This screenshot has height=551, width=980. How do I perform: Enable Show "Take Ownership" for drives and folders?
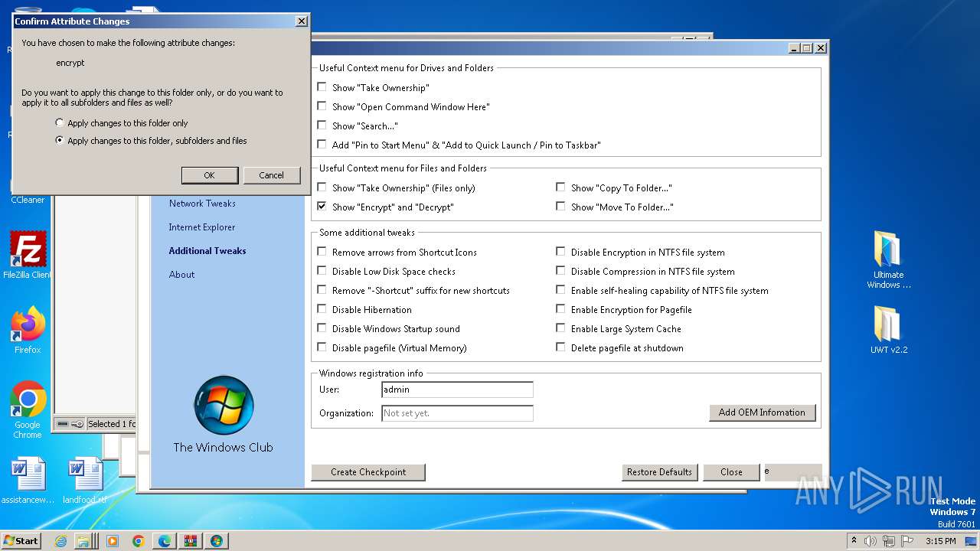pos(322,87)
